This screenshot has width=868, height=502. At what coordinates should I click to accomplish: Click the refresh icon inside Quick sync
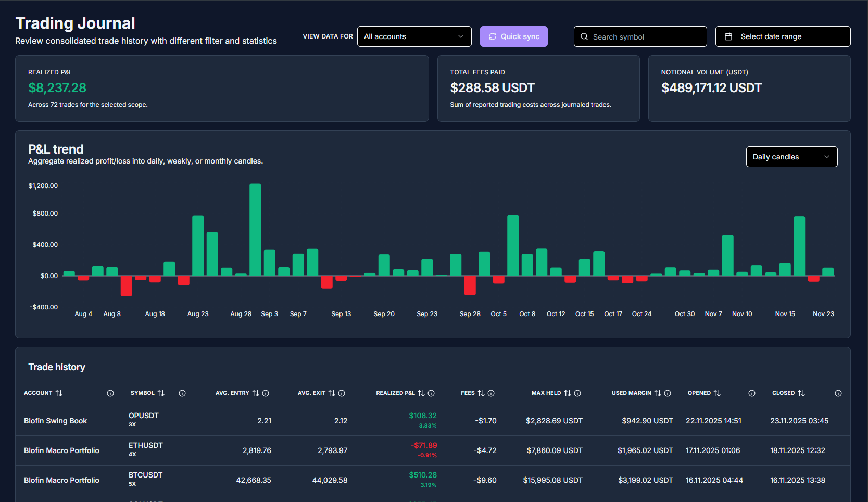pos(492,36)
